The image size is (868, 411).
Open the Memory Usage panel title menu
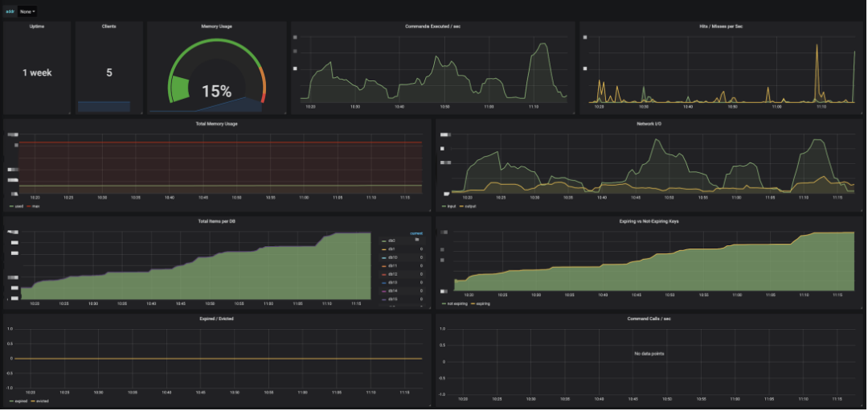point(216,26)
